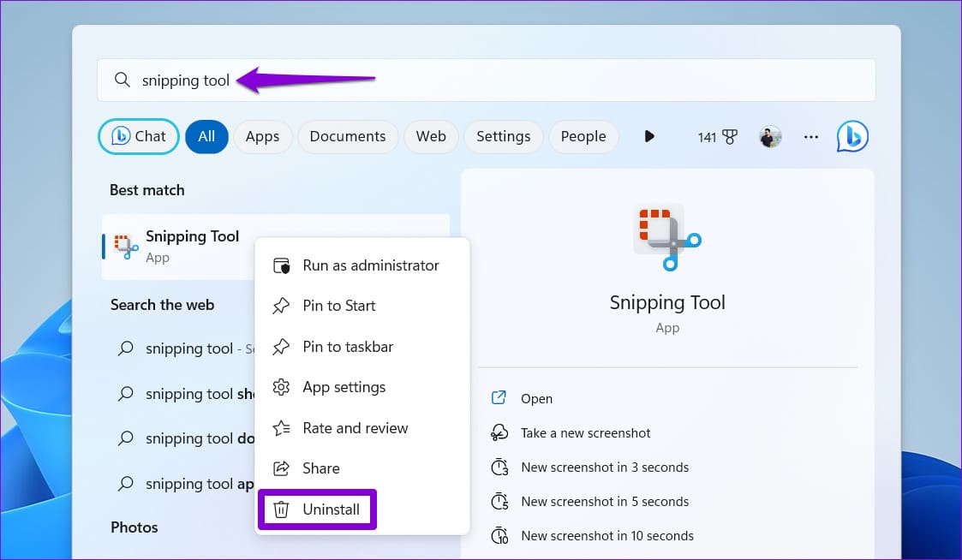Switch to the Documents filter
This screenshot has width=962, height=560.
pyautogui.click(x=348, y=136)
